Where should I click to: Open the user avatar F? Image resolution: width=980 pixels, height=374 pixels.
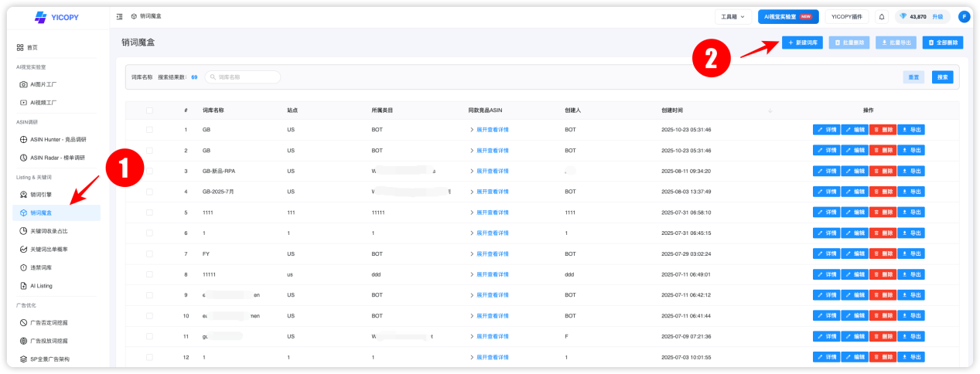[964, 16]
